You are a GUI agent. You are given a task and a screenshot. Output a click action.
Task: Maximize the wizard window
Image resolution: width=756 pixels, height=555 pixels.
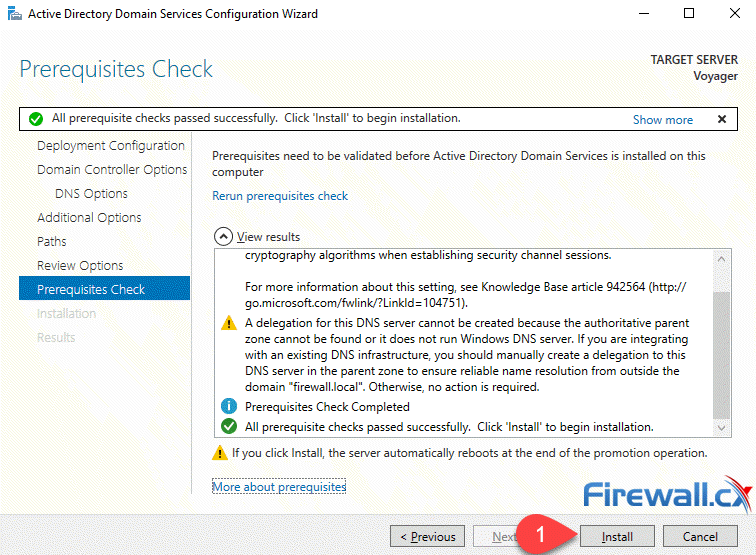[689, 14]
